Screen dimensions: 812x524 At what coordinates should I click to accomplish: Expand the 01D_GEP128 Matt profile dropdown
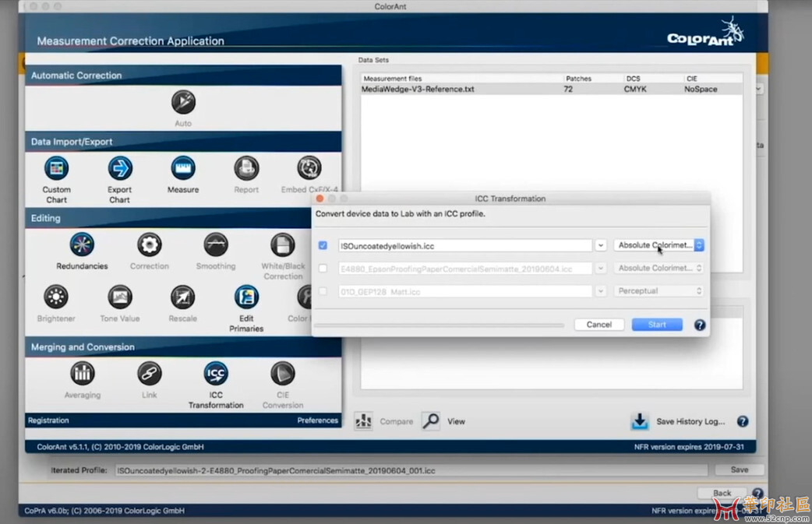pos(600,291)
